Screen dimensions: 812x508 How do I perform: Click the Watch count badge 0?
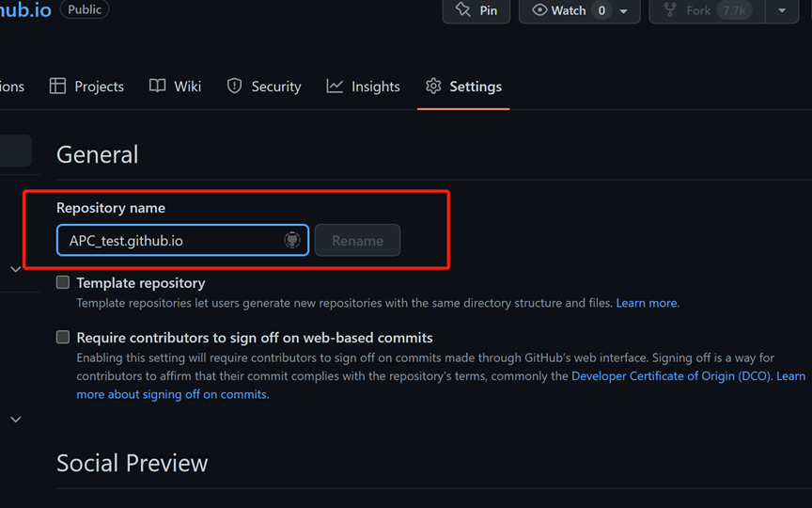tap(601, 10)
